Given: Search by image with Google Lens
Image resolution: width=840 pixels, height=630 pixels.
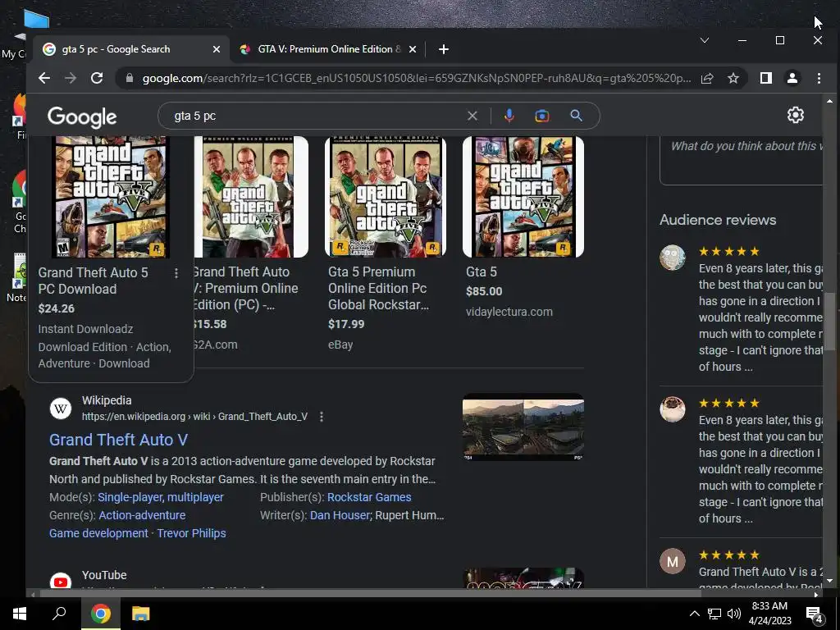Looking at the screenshot, I should point(542,116).
